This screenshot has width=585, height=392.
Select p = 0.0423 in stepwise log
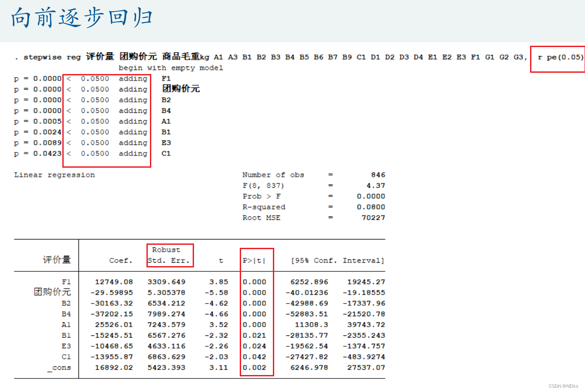click(x=38, y=154)
